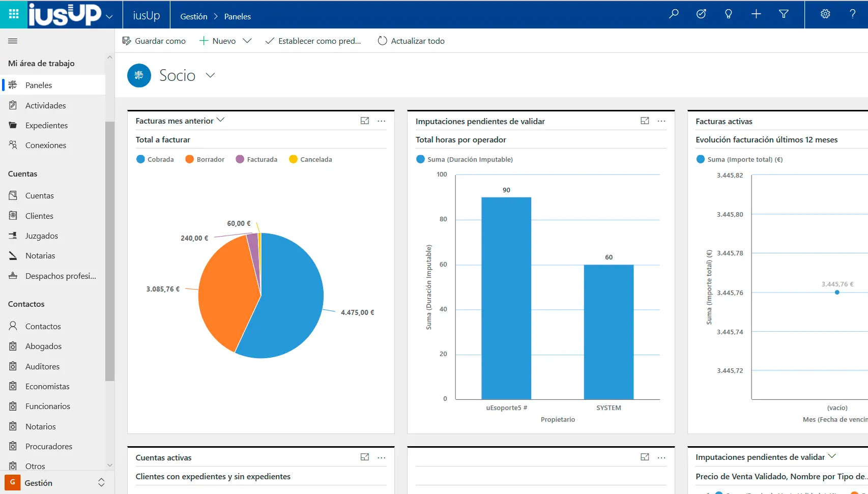Open Expedientes in the sidebar
Image resolution: width=868 pixels, height=494 pixels.
tap(46, 125)
